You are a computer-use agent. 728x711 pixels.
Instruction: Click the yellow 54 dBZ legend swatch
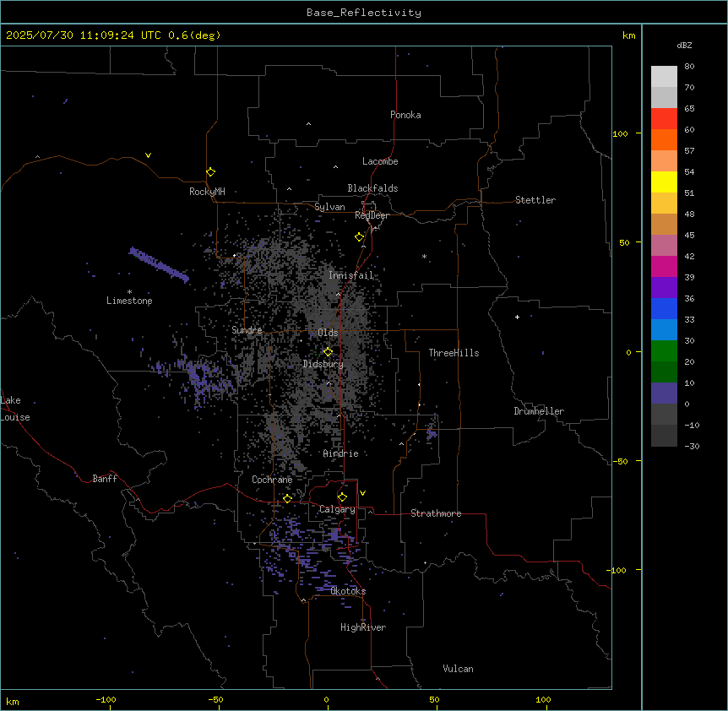pyautogui.click(x=664, y=182)
